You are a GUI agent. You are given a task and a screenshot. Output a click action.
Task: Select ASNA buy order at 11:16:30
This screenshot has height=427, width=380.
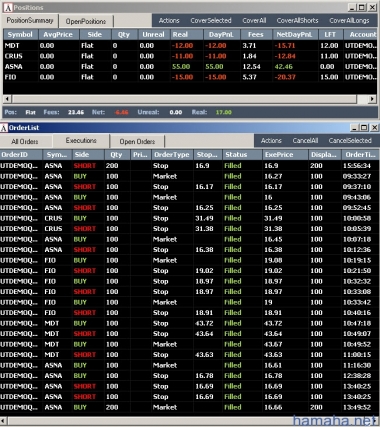coord(190,365)
